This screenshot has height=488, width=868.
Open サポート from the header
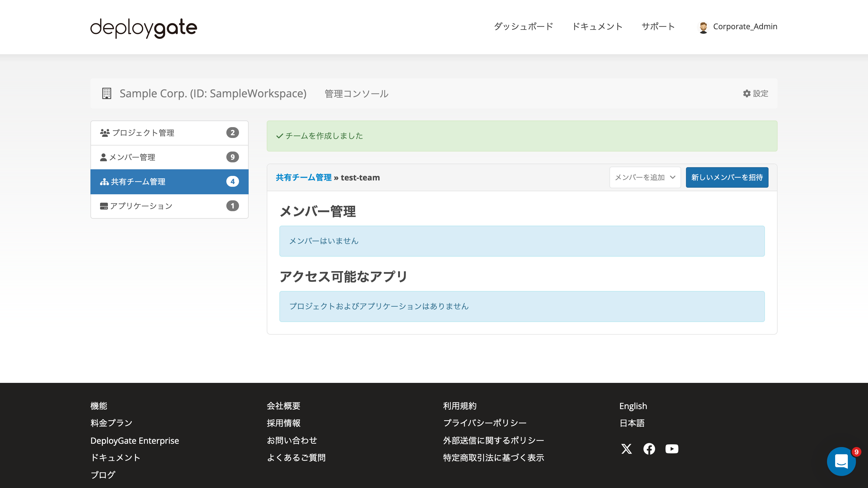(658, 27)
